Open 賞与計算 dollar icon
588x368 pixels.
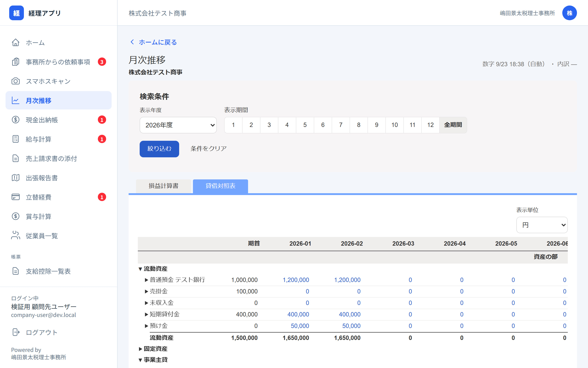click(x=16, y=216)
